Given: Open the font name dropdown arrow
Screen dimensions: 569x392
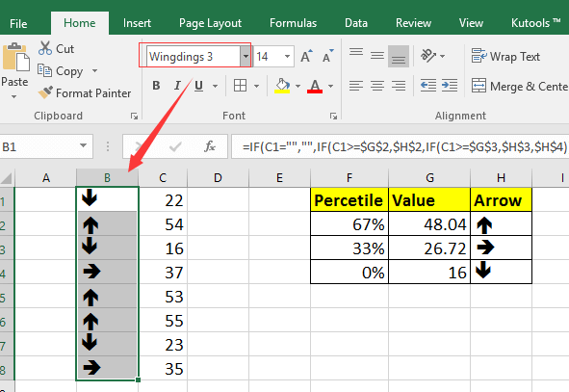Looking at the screenshot, I should click(x=246, y=56).
